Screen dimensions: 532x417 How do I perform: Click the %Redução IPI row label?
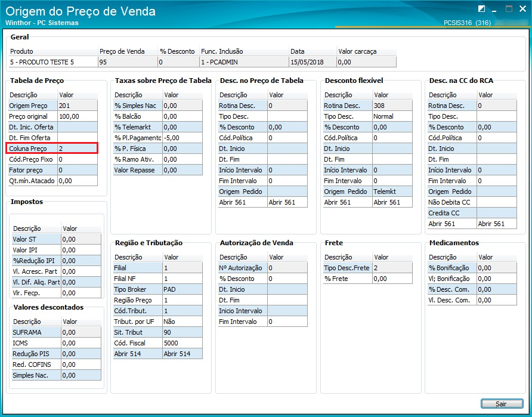click(x=36, y=261)
